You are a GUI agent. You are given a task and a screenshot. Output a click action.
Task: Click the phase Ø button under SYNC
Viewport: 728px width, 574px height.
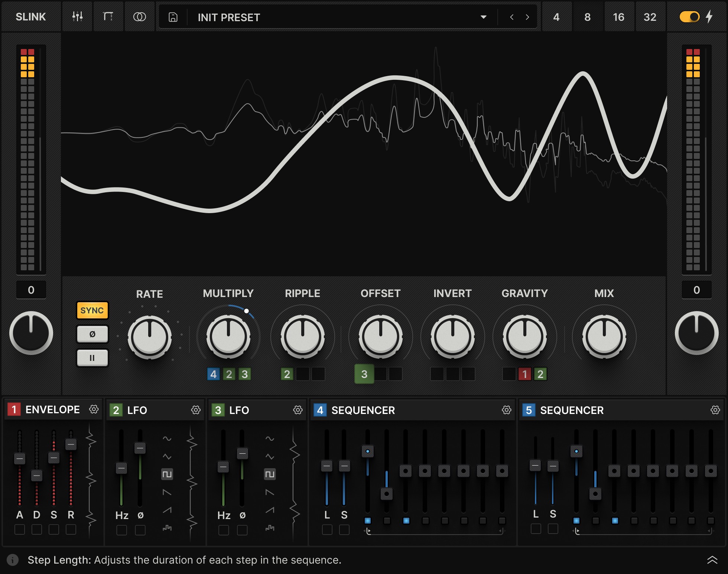tap(92, 334)
